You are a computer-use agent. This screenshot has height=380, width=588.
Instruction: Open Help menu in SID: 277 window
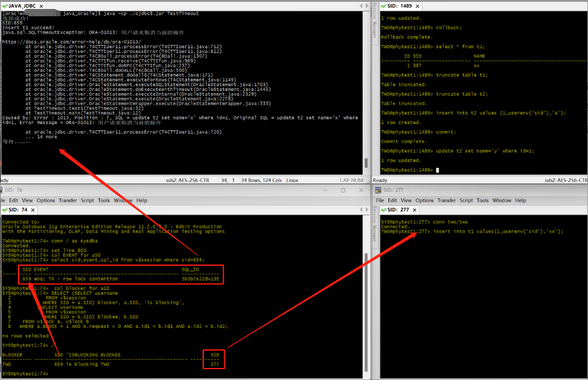pos(521,200)
